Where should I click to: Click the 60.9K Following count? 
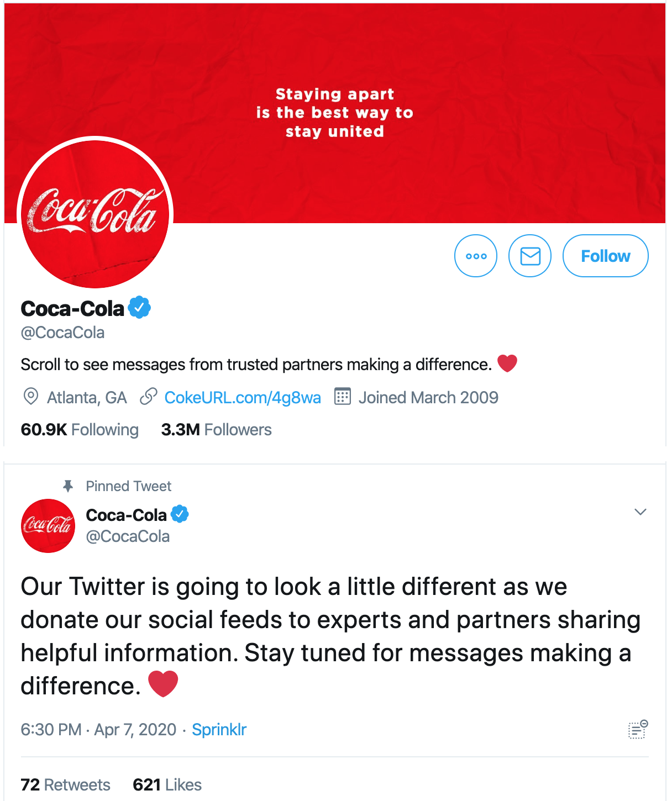(80, 429)
